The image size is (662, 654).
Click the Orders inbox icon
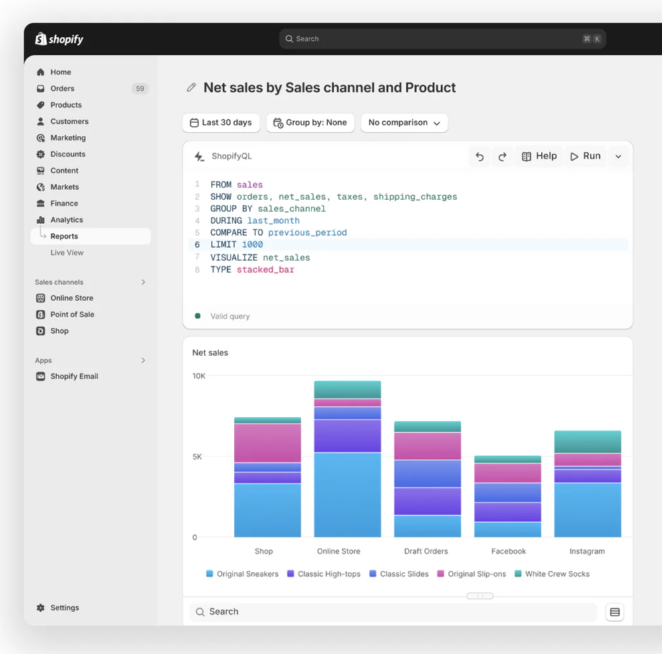tap(41, 89)
